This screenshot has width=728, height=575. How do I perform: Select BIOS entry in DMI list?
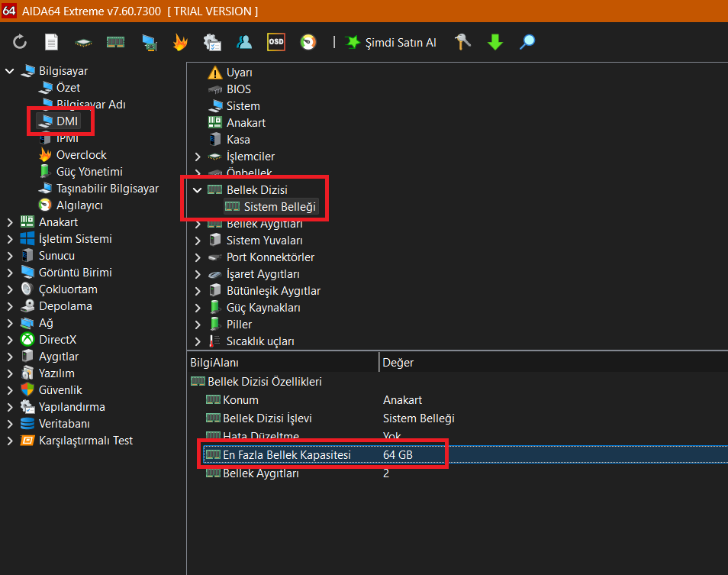[x=238, y=89]
